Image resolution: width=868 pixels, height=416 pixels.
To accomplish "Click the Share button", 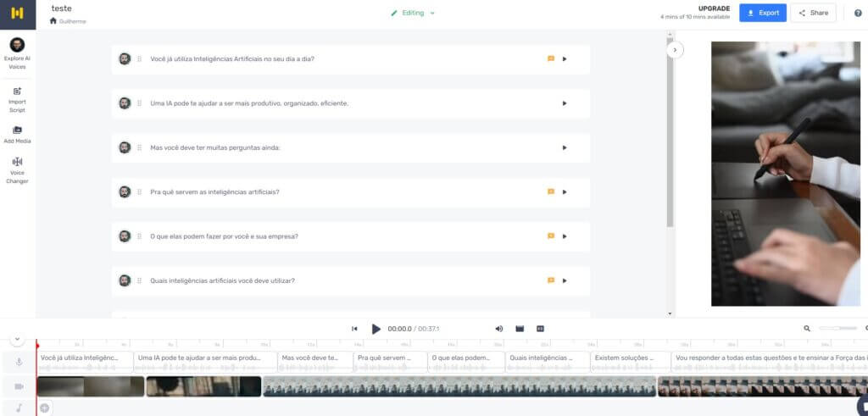I will pyautogui.click(x=812, y=13).
